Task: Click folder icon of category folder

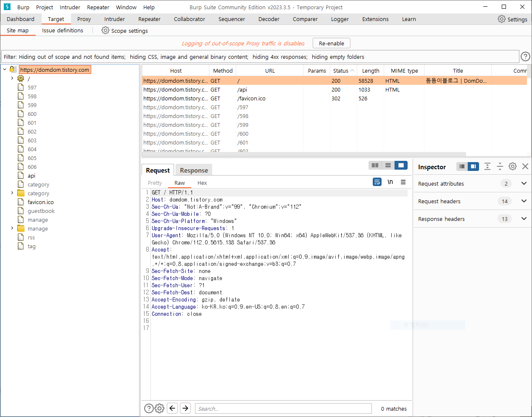Action: (x=21, y=193)
